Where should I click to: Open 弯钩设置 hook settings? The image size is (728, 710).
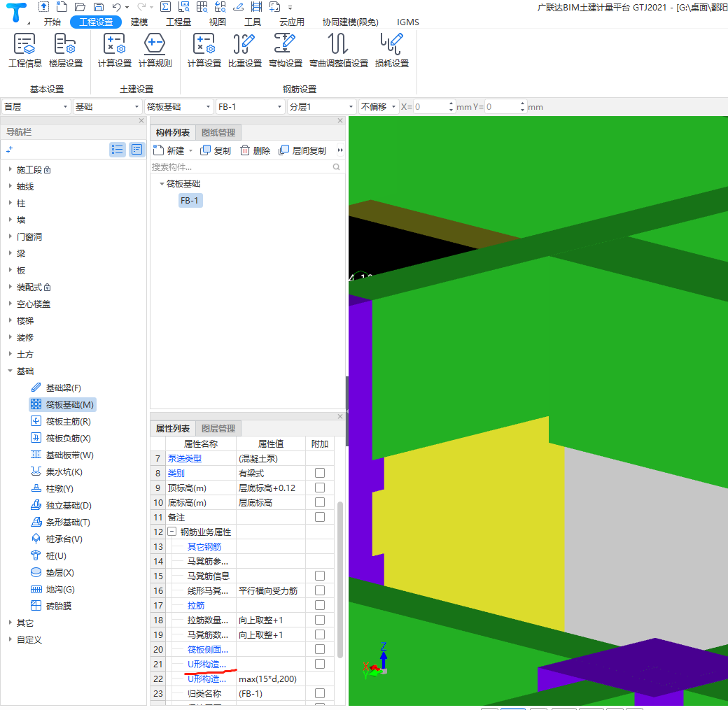coord(285,50)
